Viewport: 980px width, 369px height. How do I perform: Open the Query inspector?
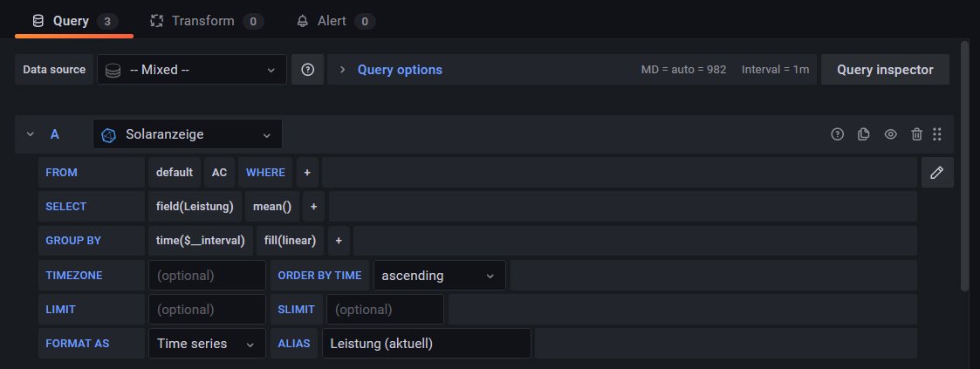885,70
